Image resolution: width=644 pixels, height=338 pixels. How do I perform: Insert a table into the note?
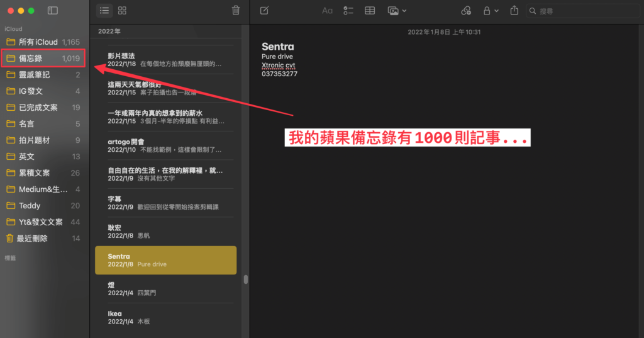[x=370, y=11]
